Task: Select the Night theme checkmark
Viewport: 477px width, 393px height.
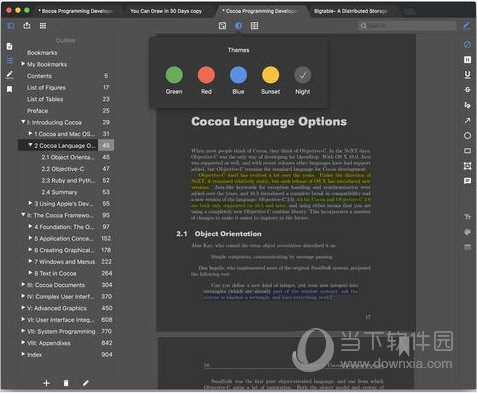Action: tap(302, 75)
